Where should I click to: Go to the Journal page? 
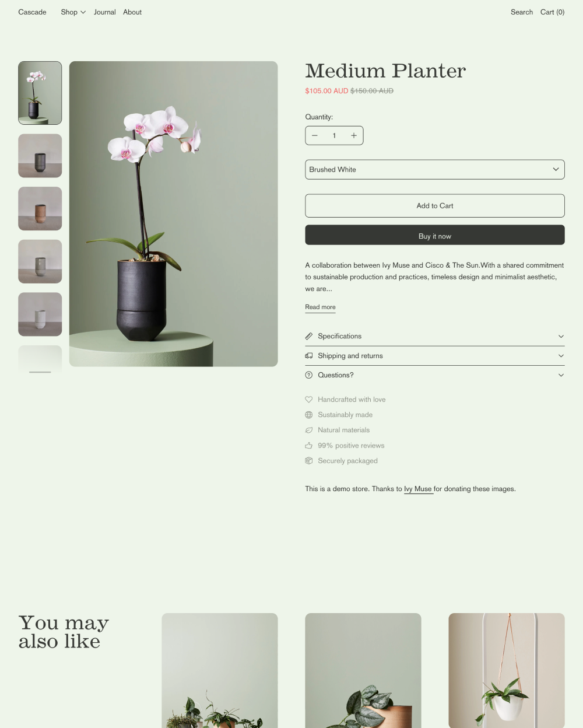point(105,12)
